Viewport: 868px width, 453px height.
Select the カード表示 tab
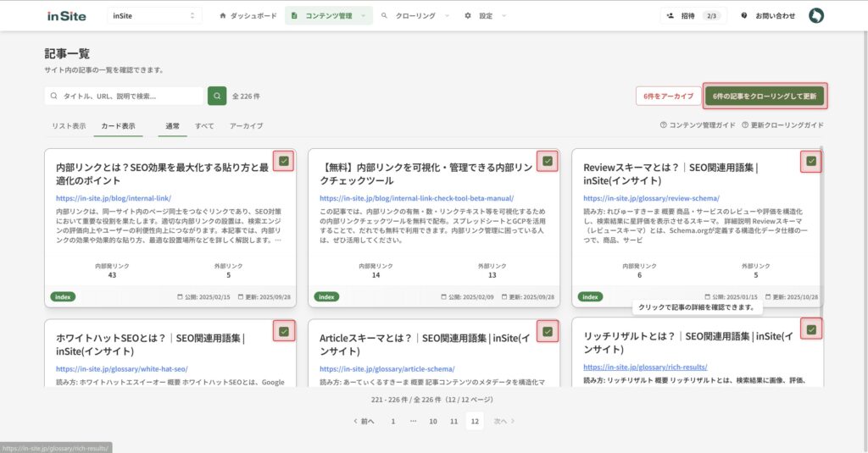click(x=118, y=125)
